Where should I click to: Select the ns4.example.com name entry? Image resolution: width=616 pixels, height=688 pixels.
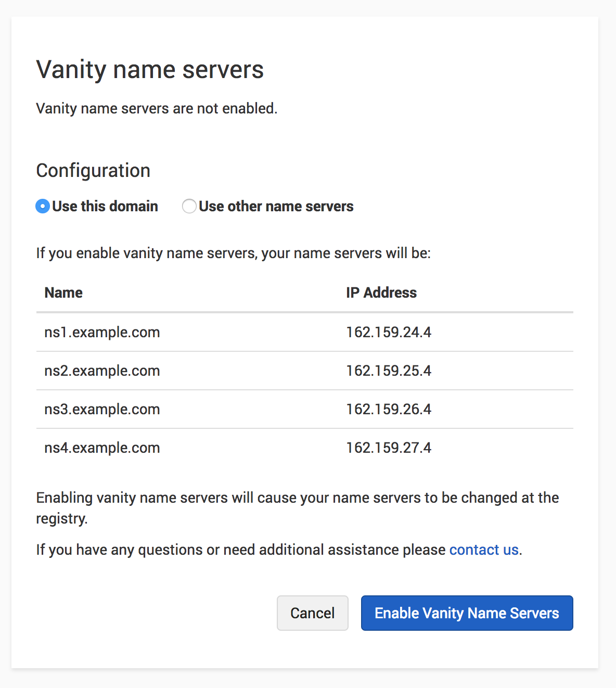point(102,448)
